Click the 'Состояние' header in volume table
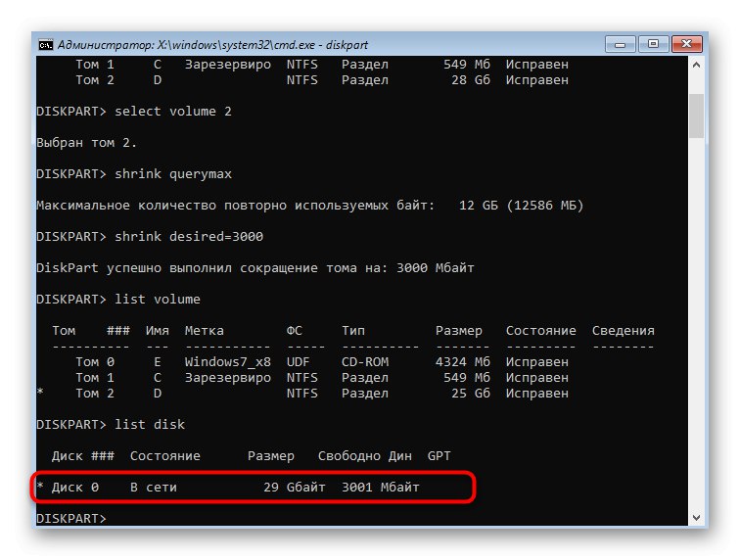 coord(540,331)
